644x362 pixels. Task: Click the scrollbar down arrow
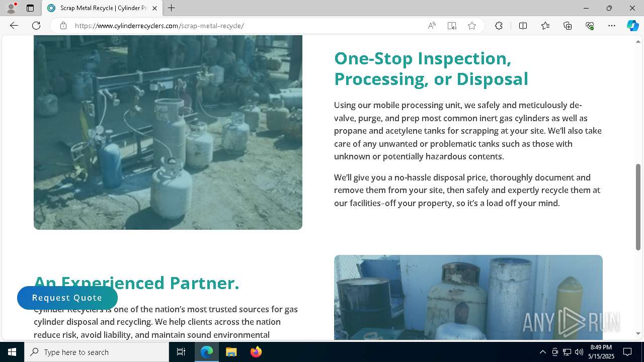638,333
